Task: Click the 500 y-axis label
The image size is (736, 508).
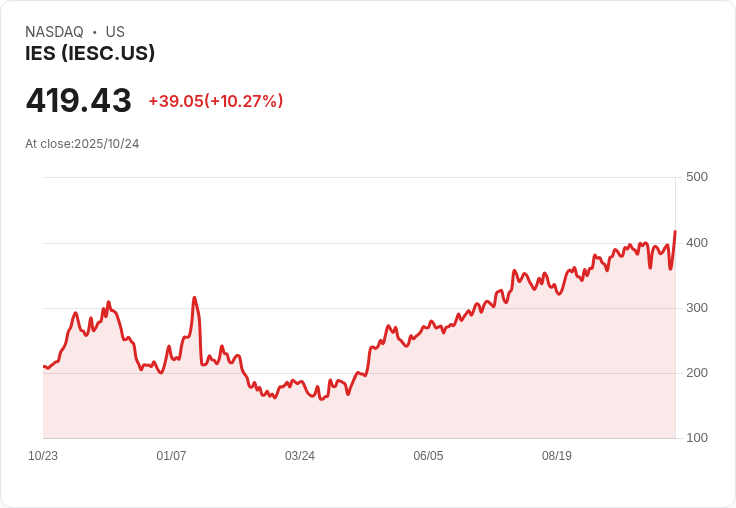Action: pos(696,177)
